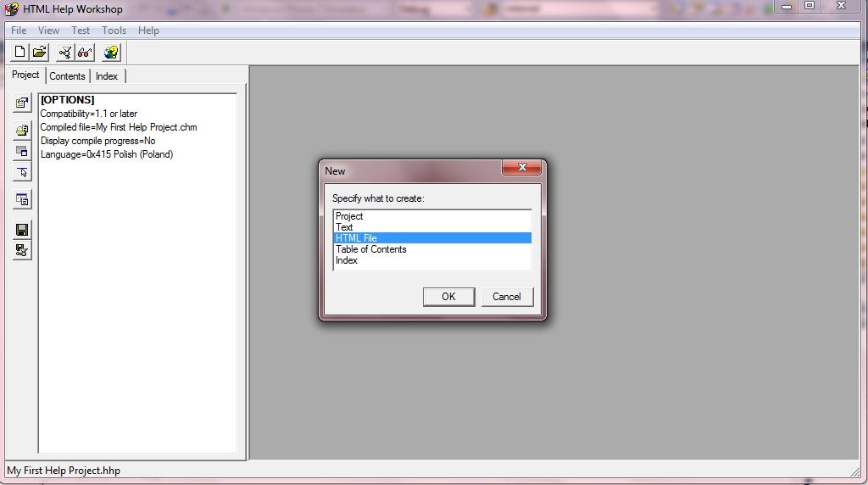Select the Compiled file option line

[119, 127]
